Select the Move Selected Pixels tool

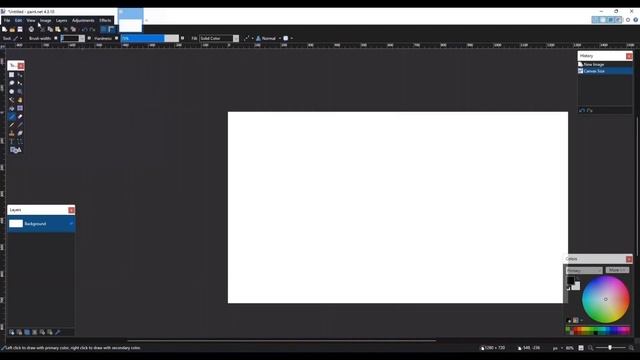tap(20, 75)
